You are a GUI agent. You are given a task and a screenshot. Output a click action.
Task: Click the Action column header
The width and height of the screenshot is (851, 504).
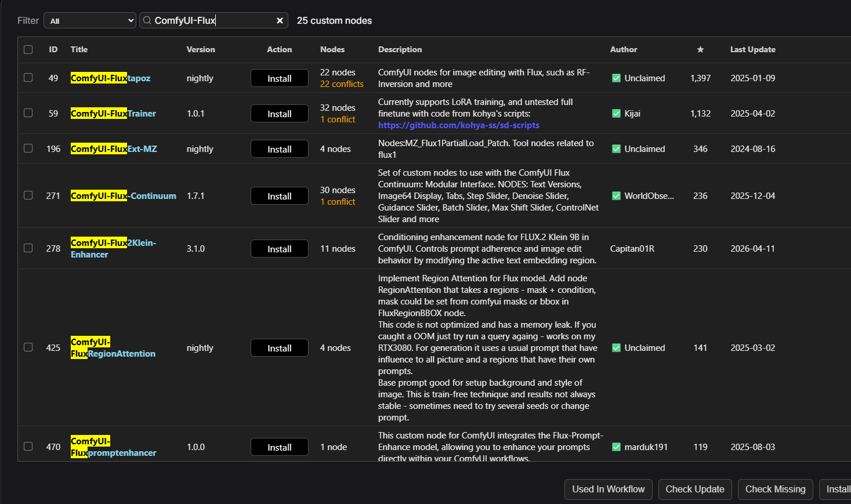click(280, 49)
